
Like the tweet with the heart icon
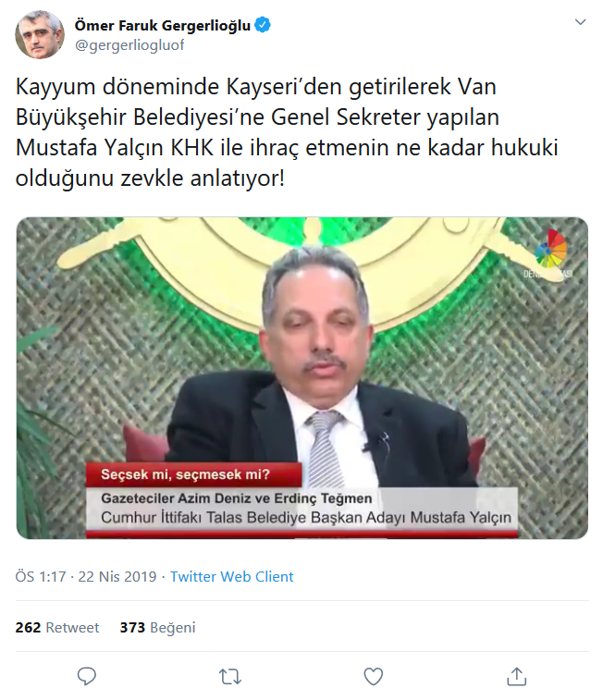pos(374,676)
